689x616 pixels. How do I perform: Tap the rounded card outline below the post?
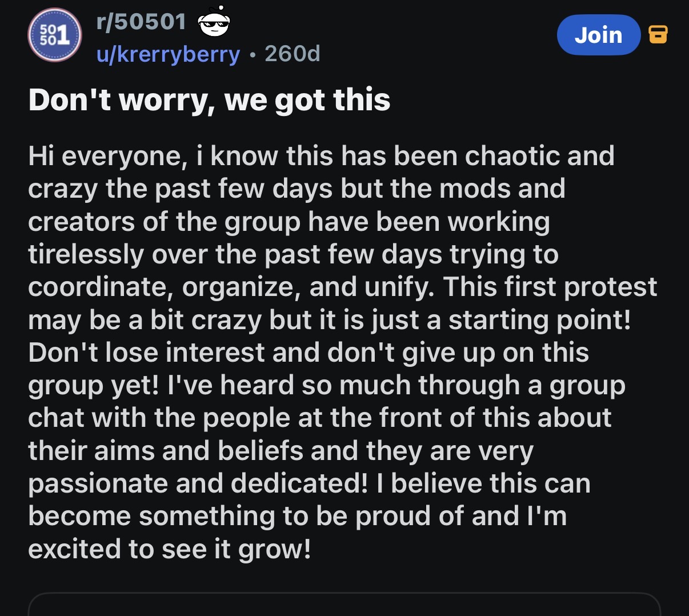pos(344,605)
